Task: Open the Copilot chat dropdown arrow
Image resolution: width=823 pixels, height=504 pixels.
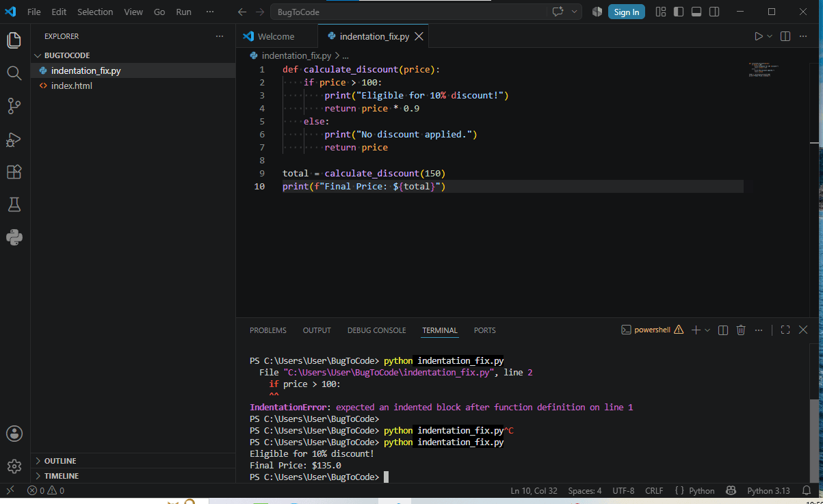Action: pos(575,12)
